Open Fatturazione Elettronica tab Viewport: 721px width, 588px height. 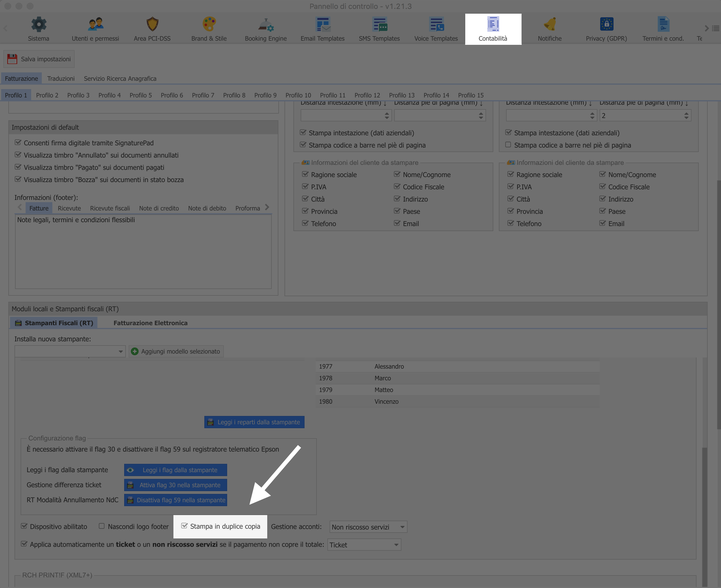pos(150,323)
